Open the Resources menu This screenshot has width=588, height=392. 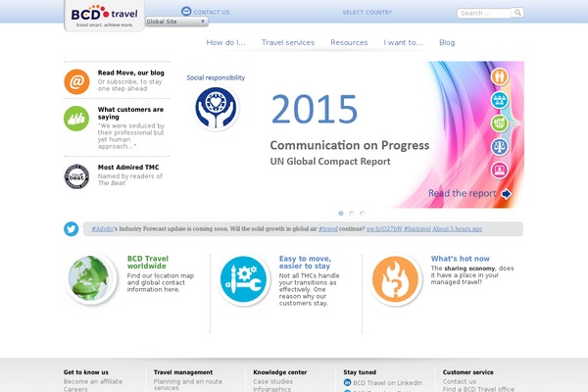349,42
